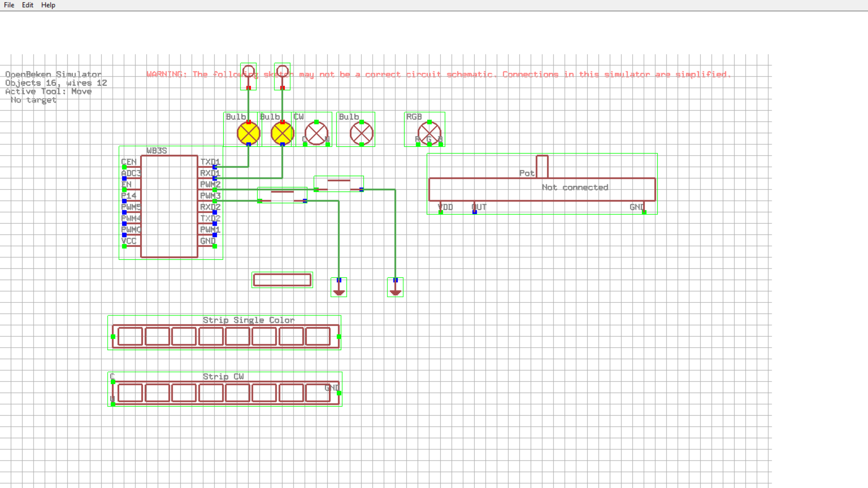Click the green junction on the PWM3 wire

point(260,201)
